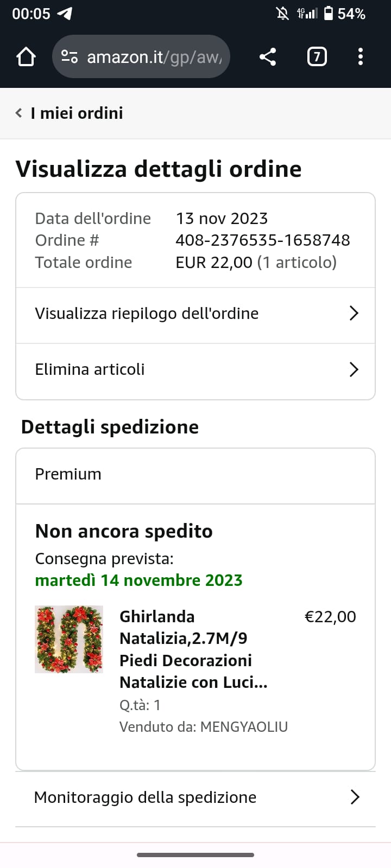391x868 pixels.
Task: Tap the share icon in the browser toolbar
Action: 267,56
